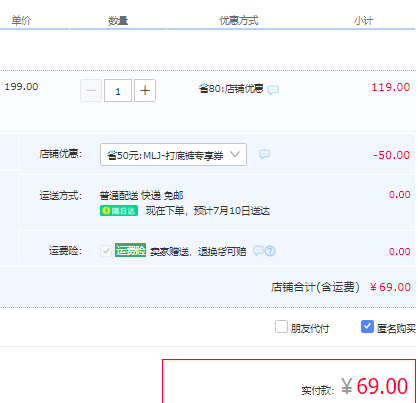The height and width of the screenshot is (403, 418).
Task: Open the 省50元 MLJ coupon dropdown
Action: tap(173, 154)
